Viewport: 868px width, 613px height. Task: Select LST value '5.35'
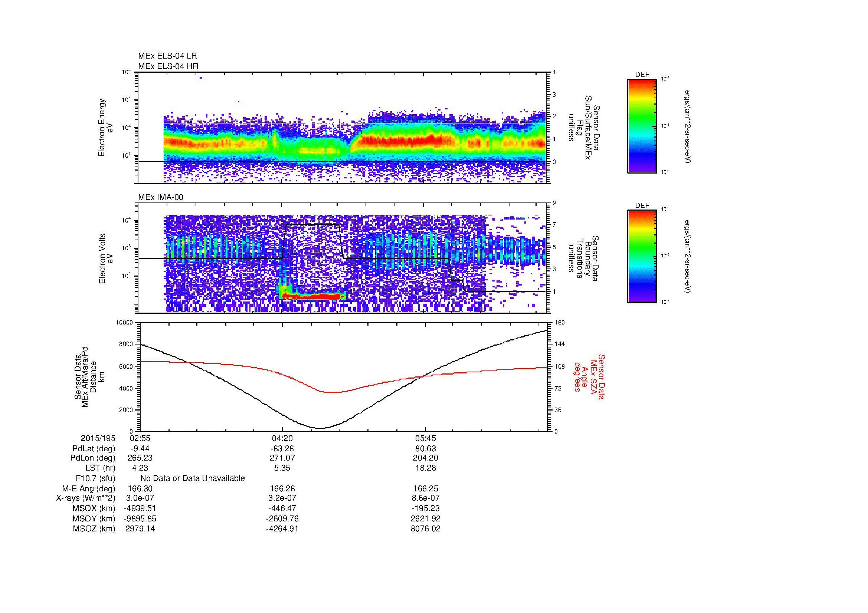tap(282, 468)
